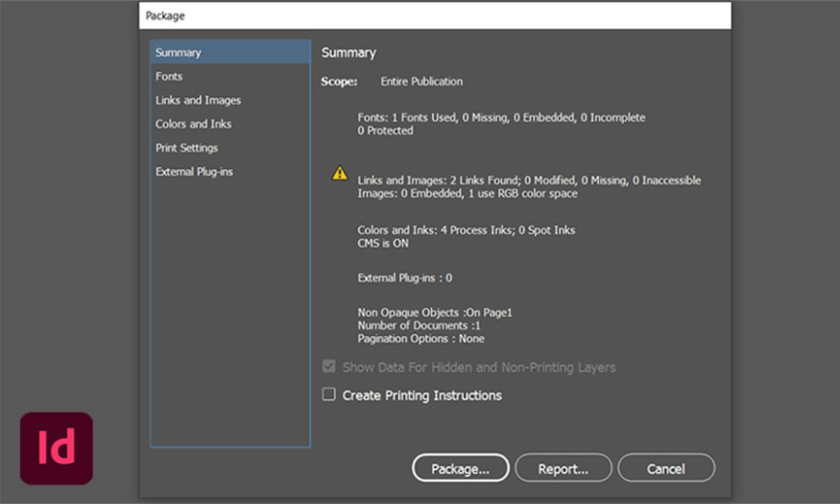Click the InDesign Id logo

(x=57, y=448)
